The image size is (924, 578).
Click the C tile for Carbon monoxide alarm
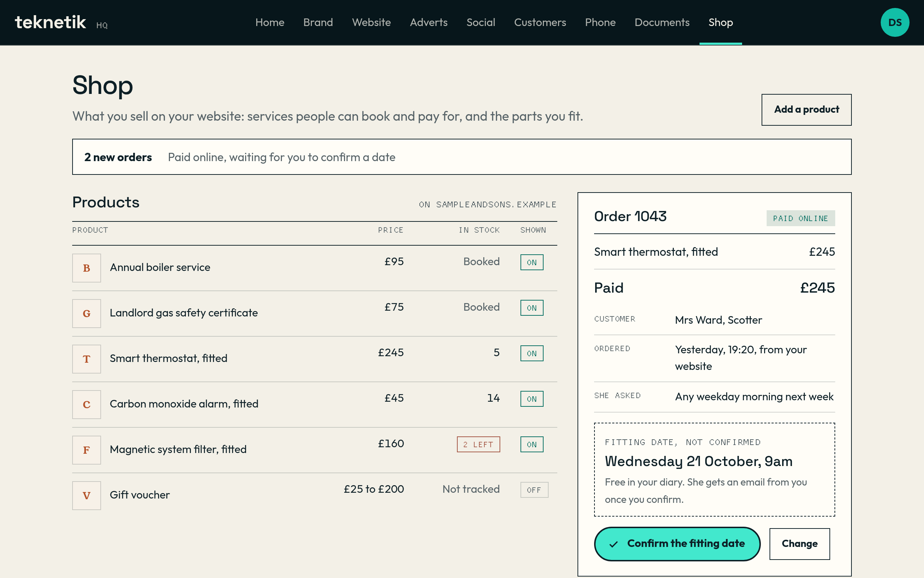tap(87, 405)
